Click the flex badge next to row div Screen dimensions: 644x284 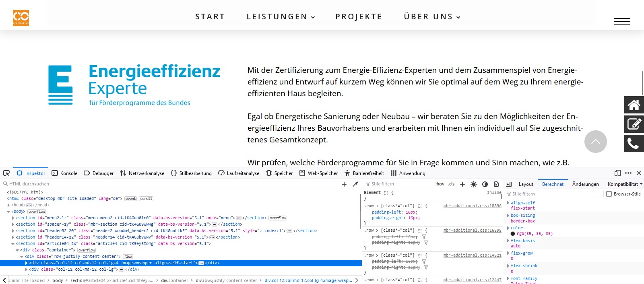click(x=128, y=256)
